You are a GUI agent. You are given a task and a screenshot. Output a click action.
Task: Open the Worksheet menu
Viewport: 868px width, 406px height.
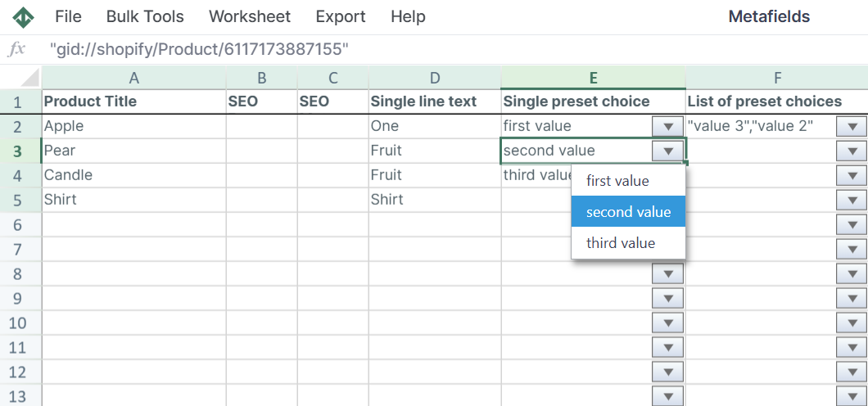(x=250, y=17)
